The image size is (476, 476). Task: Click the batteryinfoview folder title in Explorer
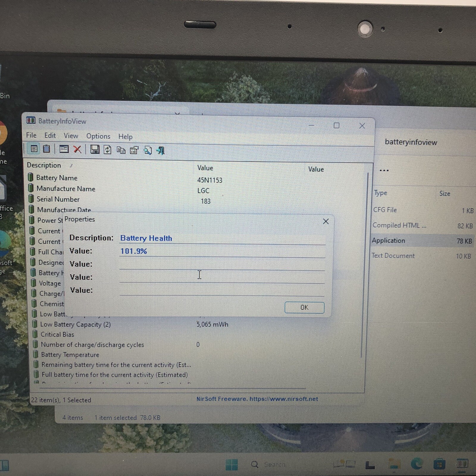[x=411, y=142]
